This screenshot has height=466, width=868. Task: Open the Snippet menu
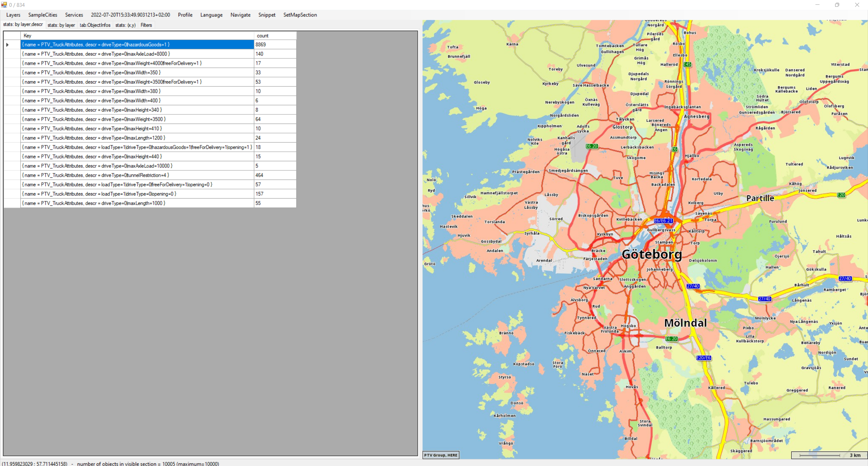267,15
